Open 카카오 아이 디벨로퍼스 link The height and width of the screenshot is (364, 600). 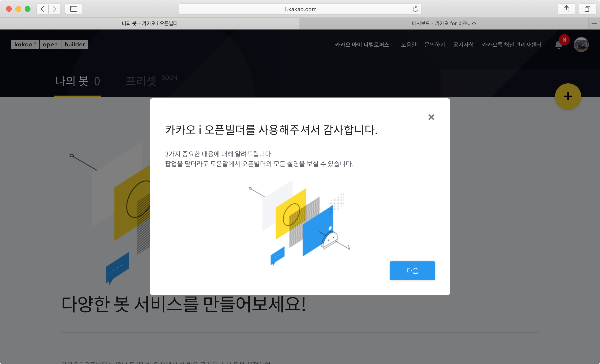362,45
